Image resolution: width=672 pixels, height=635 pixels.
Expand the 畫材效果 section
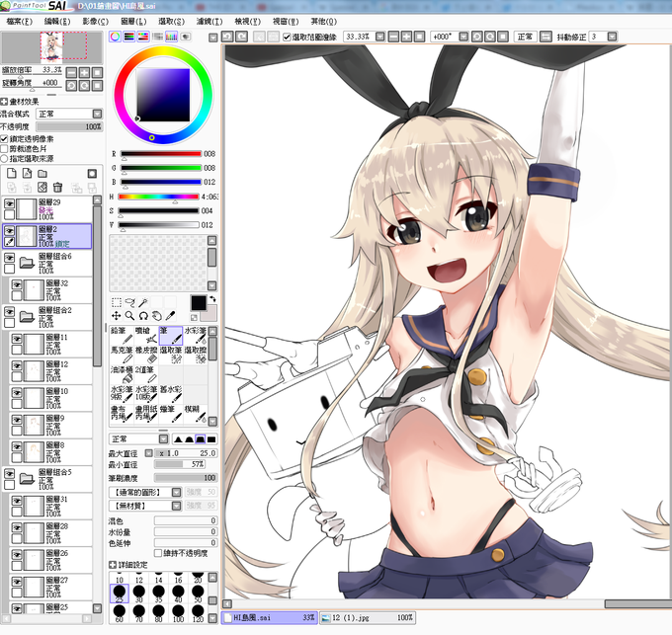(x=4, y=102)
